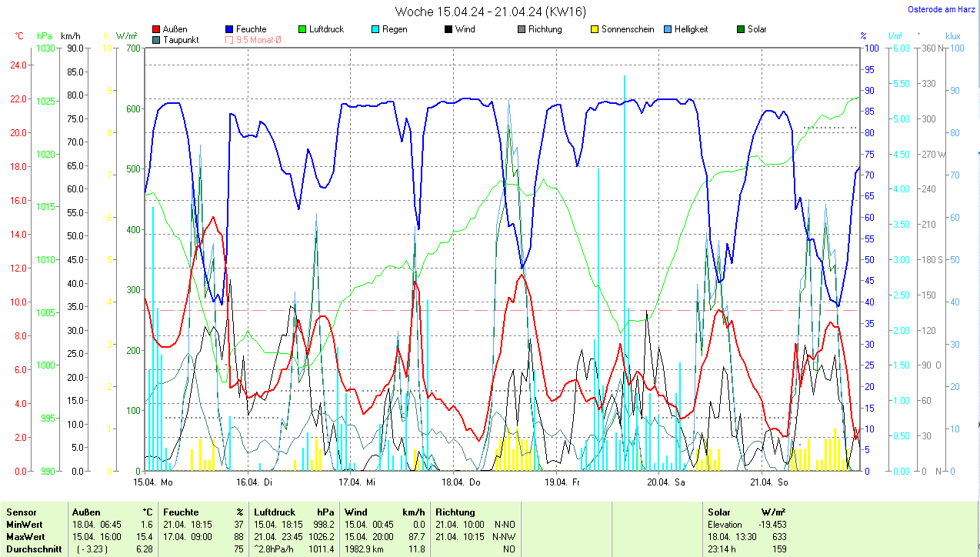Click the black Wind legend swatch
This screenshot has width=980, height=557.
coord(448,29)
